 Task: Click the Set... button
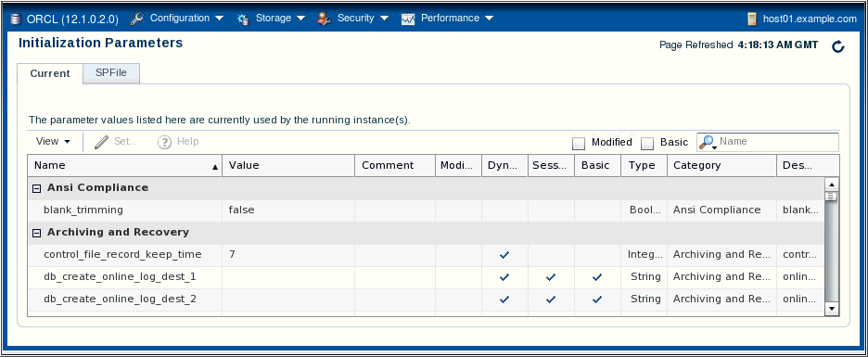pos(116,142)
